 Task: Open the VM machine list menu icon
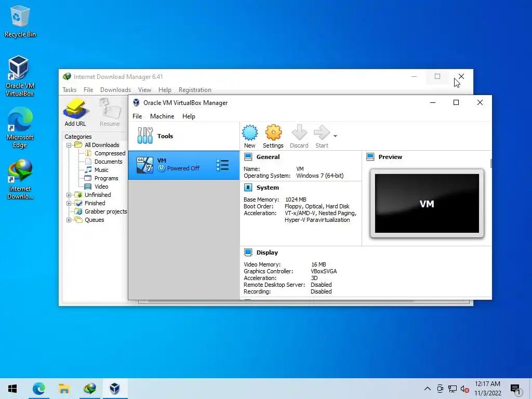click(x=222, y=165)
